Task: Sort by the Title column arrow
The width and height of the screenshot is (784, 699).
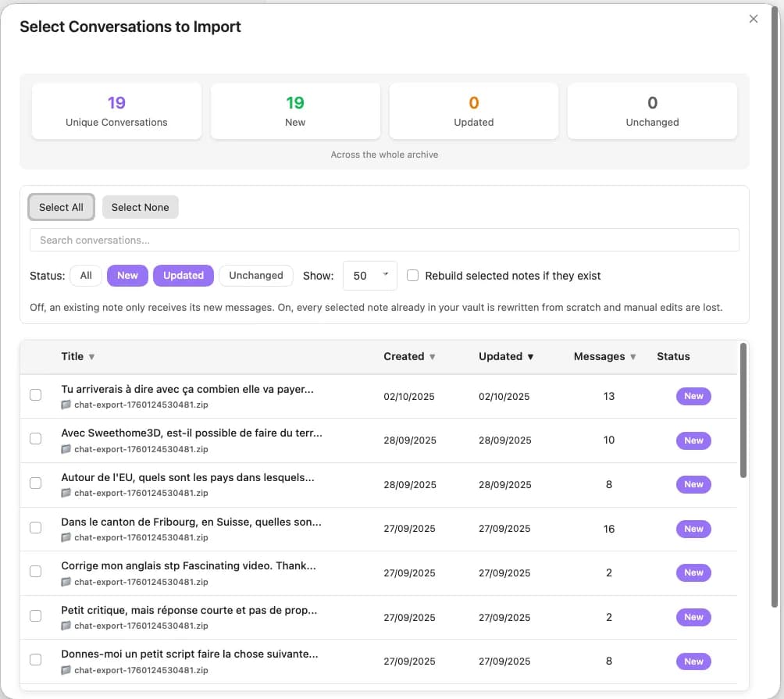Action: [91, 357]
